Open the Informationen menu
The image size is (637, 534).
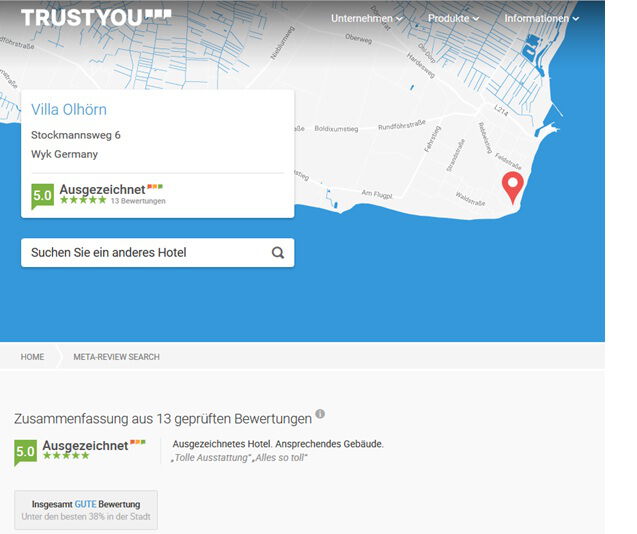542,18
